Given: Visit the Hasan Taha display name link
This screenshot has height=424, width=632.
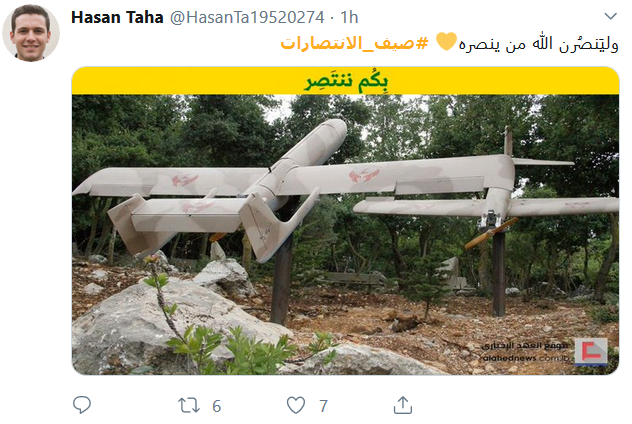Looking at the screenshot, I should pyautogui.click(x=117, y=17).
